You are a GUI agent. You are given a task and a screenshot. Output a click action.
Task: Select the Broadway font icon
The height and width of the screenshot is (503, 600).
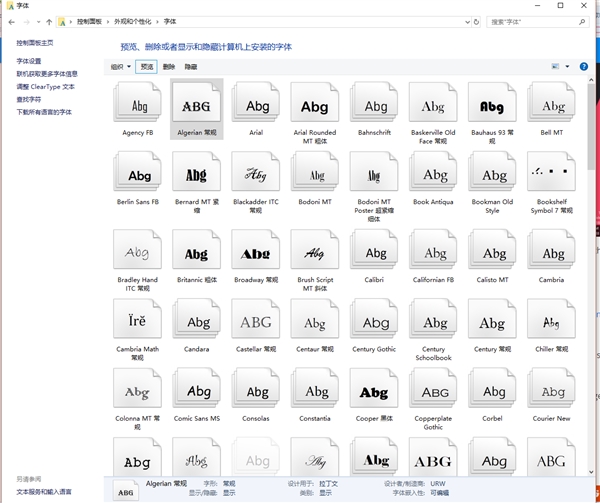[256, 249]
